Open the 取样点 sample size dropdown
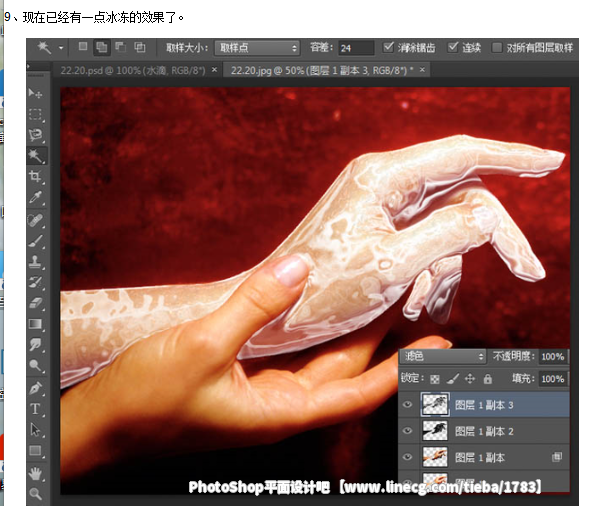 point(257,48)
